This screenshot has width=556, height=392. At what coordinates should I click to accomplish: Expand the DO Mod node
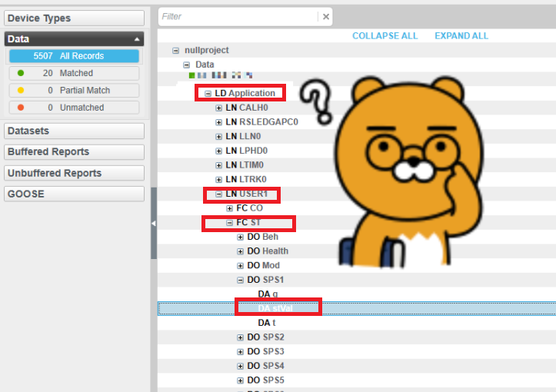[241, 266]
